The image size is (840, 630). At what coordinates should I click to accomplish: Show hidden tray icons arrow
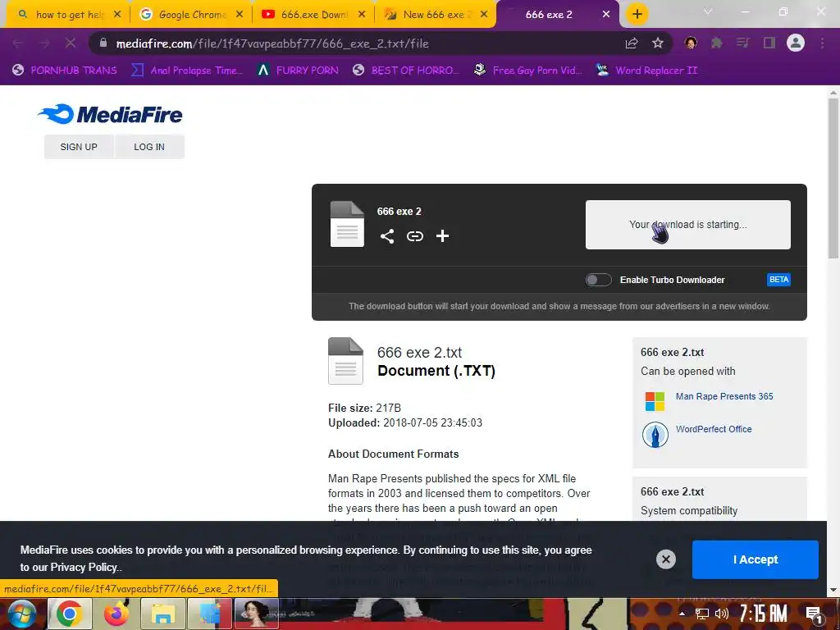pos(682,614)
